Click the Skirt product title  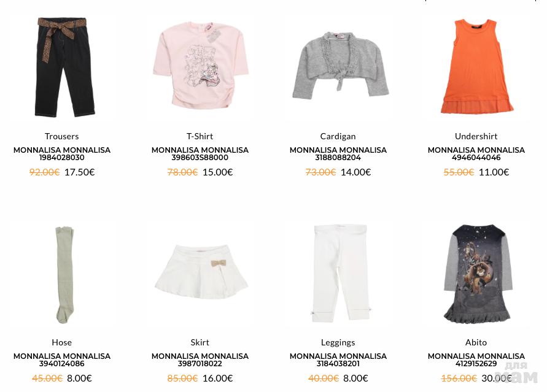[x=200, y=342]
